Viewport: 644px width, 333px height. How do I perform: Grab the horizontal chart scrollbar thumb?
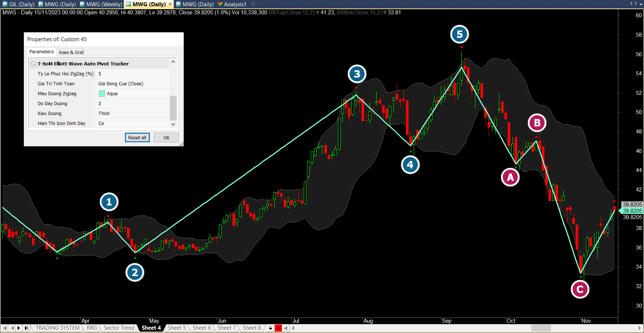click(541, 328)
